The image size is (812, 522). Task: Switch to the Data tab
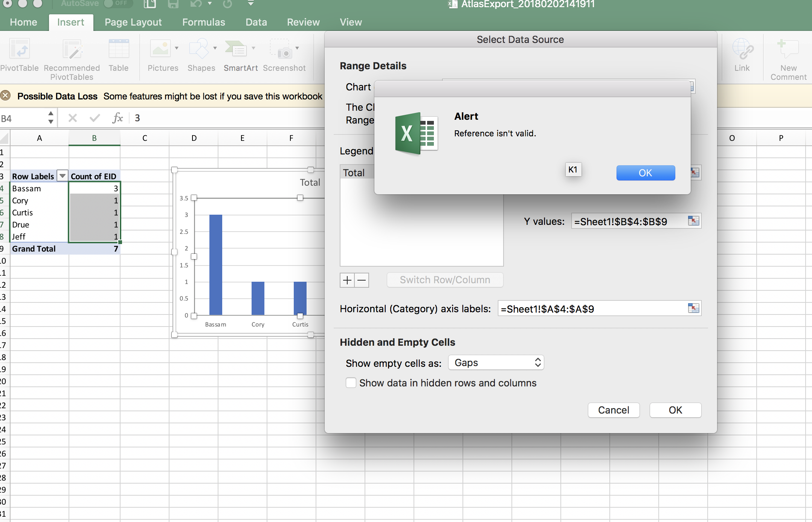[x=256, y=22]
